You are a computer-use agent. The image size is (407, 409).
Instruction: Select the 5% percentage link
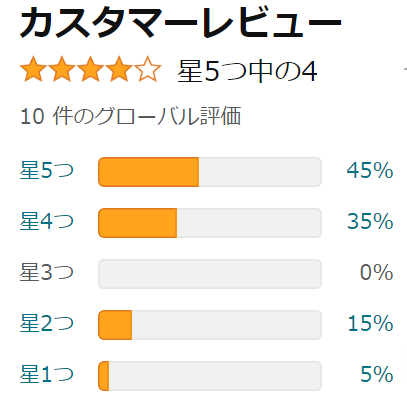pos(377,374)
